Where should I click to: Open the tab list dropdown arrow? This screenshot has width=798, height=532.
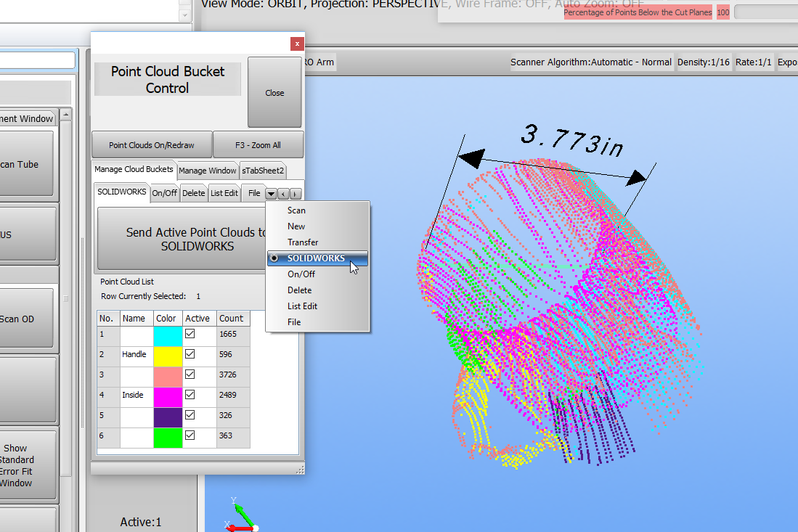click(271, 194)
